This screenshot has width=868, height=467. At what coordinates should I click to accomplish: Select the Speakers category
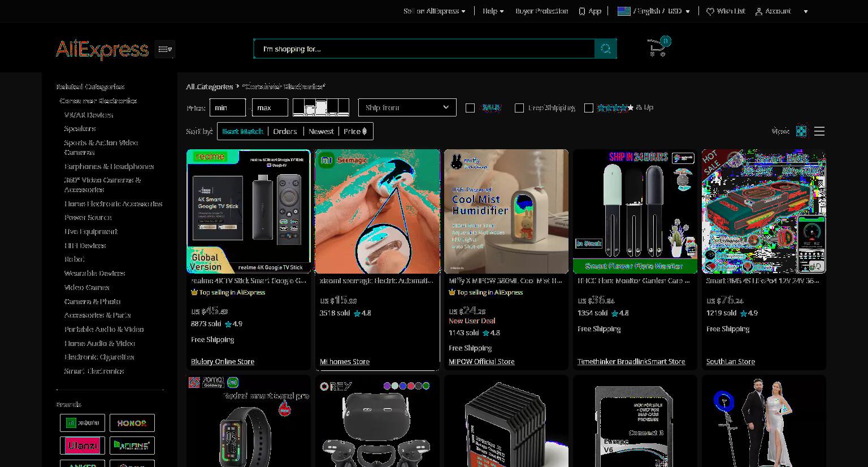coord(80,129)
